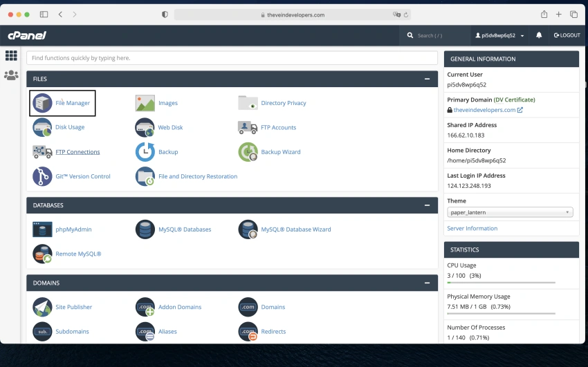Collapse the Files section
The height and width of the screenshot is (367, 588).
[427, 79]
